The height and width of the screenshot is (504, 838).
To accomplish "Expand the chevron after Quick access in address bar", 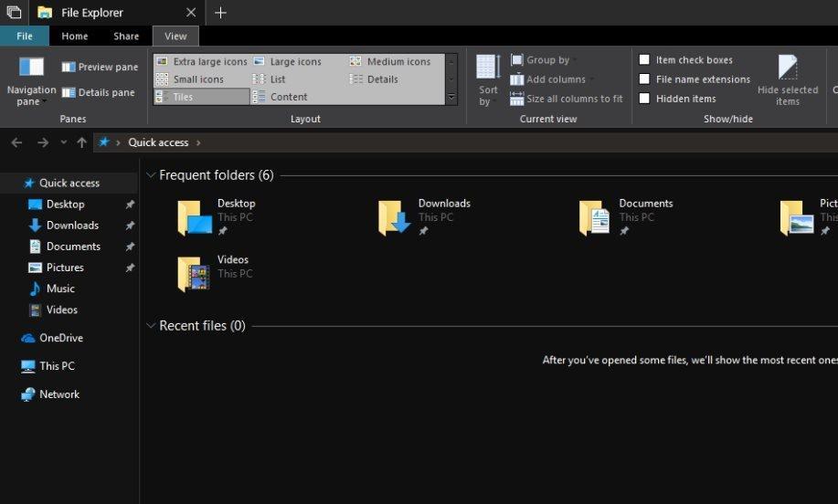I will coord(199,142).
